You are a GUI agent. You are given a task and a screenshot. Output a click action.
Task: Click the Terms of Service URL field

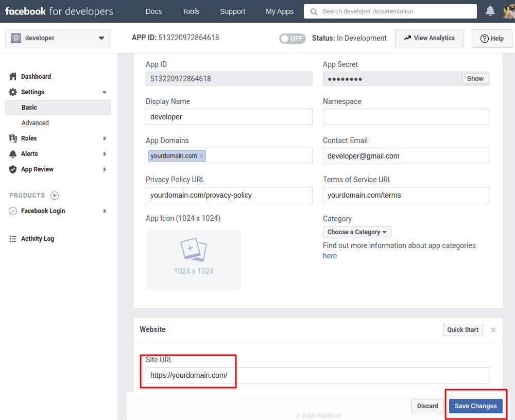pos(406,195)
